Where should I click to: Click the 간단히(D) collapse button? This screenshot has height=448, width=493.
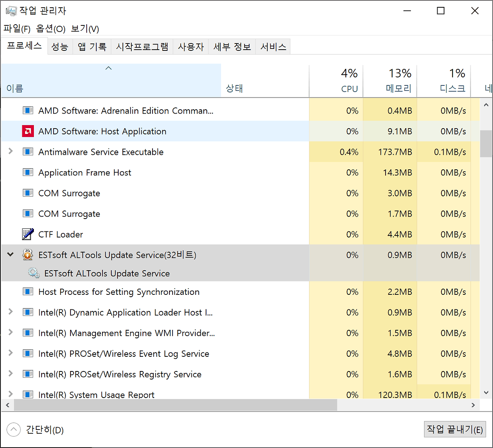point(13,430)
